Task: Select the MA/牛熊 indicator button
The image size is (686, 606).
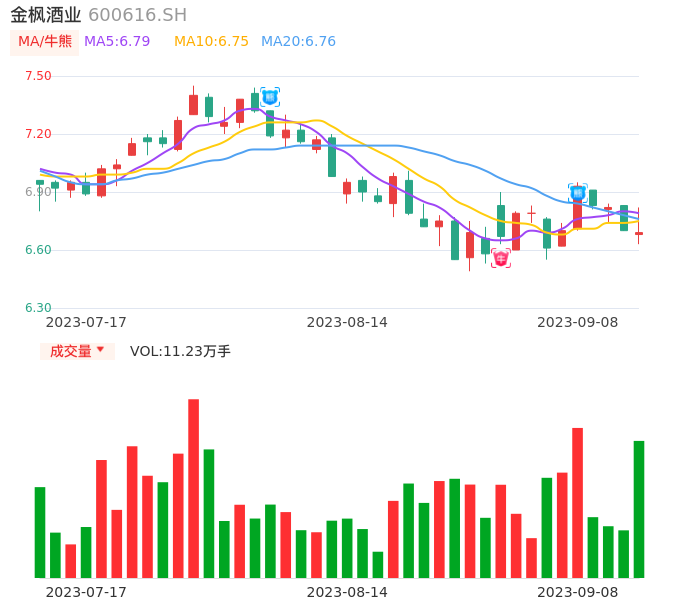Action: point(45,42)
